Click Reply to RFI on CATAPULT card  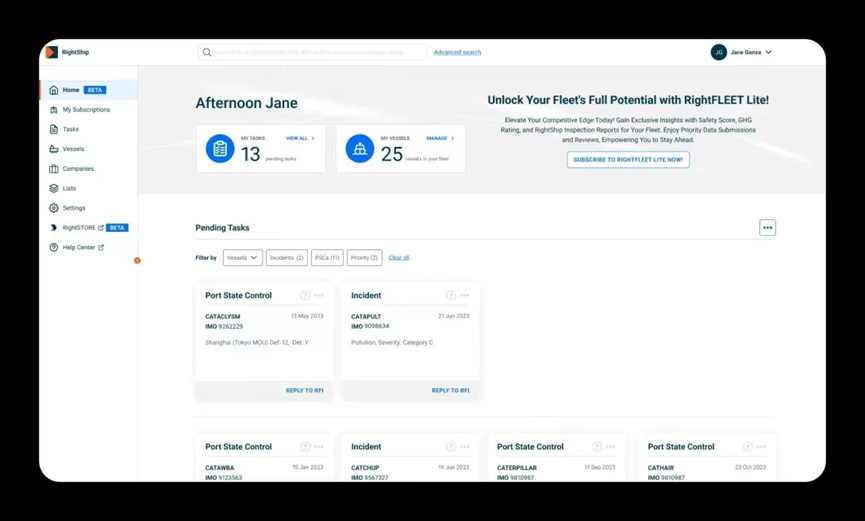(450, 390)
